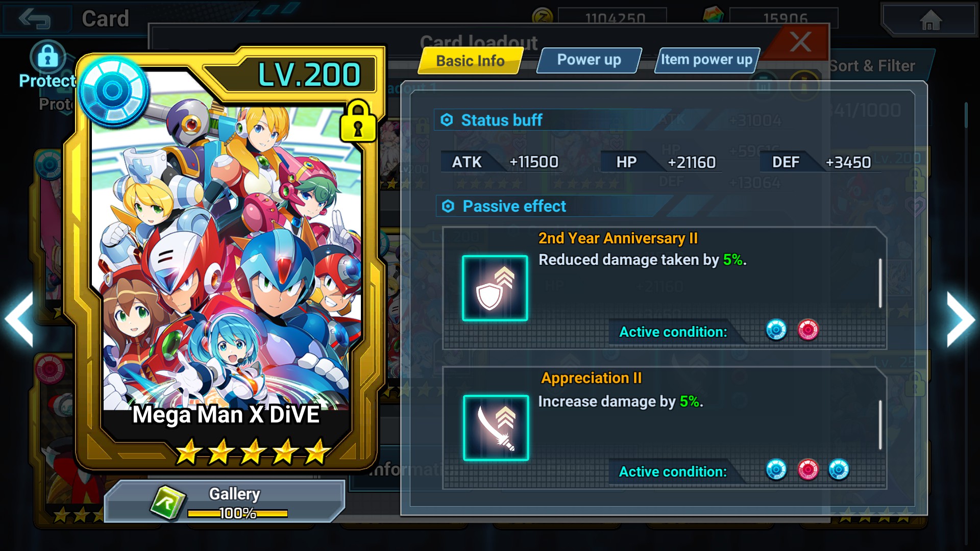980x551 pixels.
Task: Show the previous card with left arrow
Action: pos(19,320)
